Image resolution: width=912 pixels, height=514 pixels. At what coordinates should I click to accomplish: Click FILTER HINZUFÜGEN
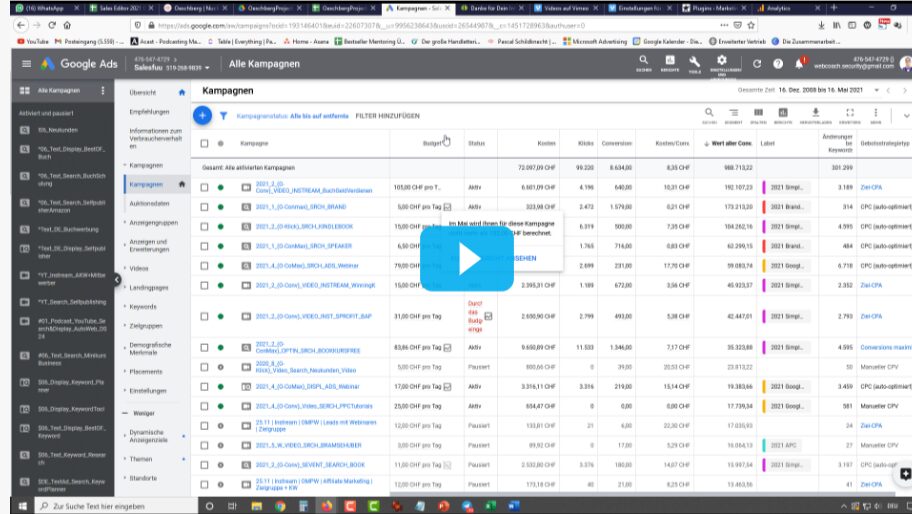[x=387, y=116]
